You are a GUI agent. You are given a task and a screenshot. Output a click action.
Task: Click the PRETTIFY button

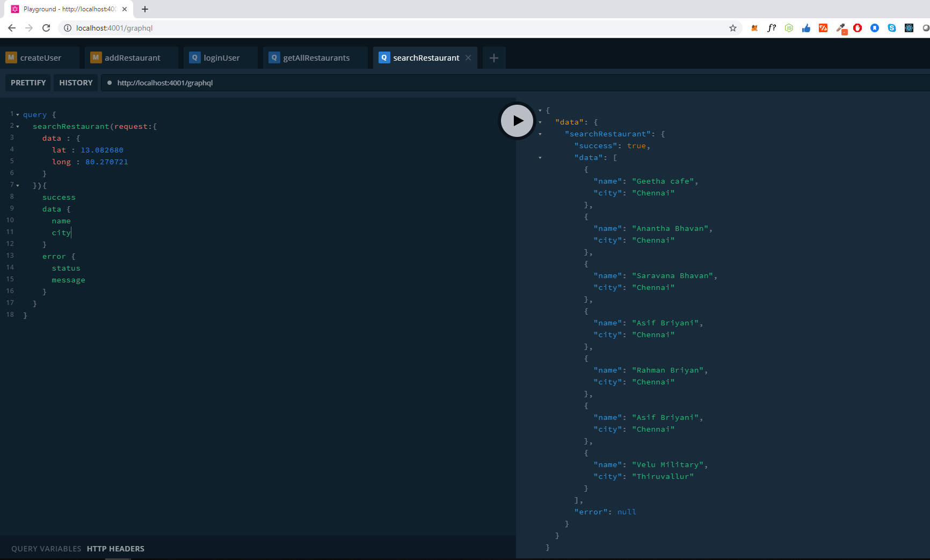tap(28, 83)
